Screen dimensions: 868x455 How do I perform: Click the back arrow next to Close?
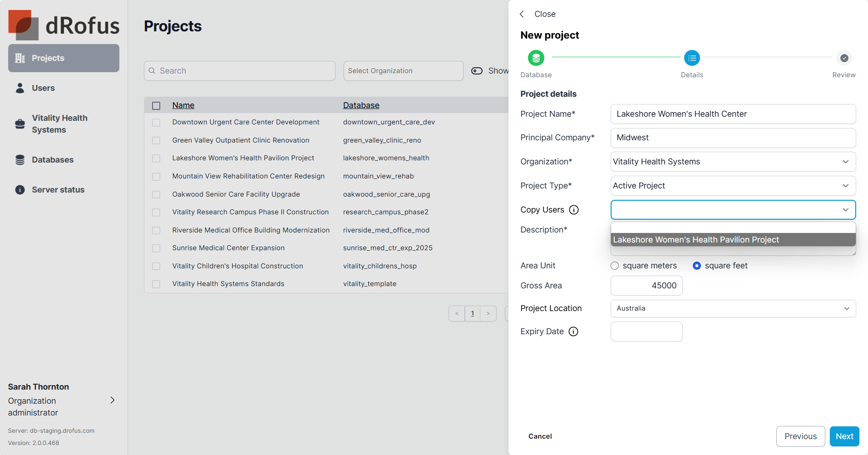tap(522, 14)
